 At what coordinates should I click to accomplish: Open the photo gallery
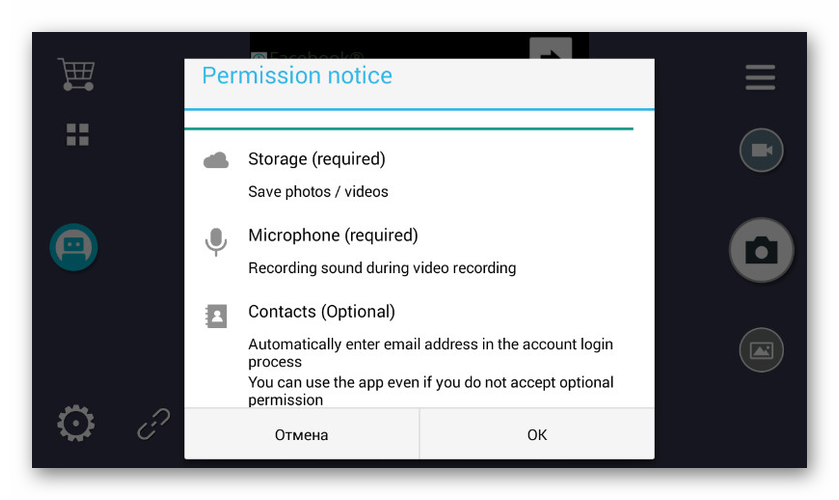pos(761,350)
